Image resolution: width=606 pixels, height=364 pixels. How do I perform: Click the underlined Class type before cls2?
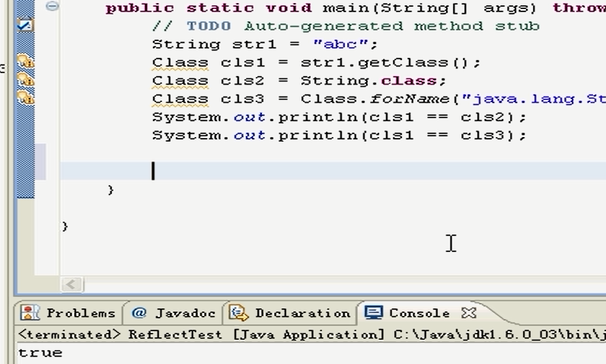click(x=180, y=81)
